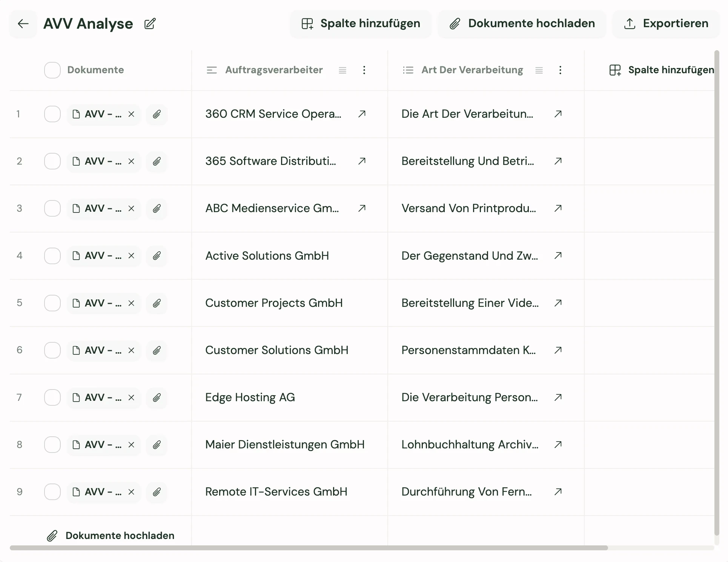Click the drag handle lines of the Auftragsverarbeiter column
Screen dimensions: 728x562
(342, 70)
